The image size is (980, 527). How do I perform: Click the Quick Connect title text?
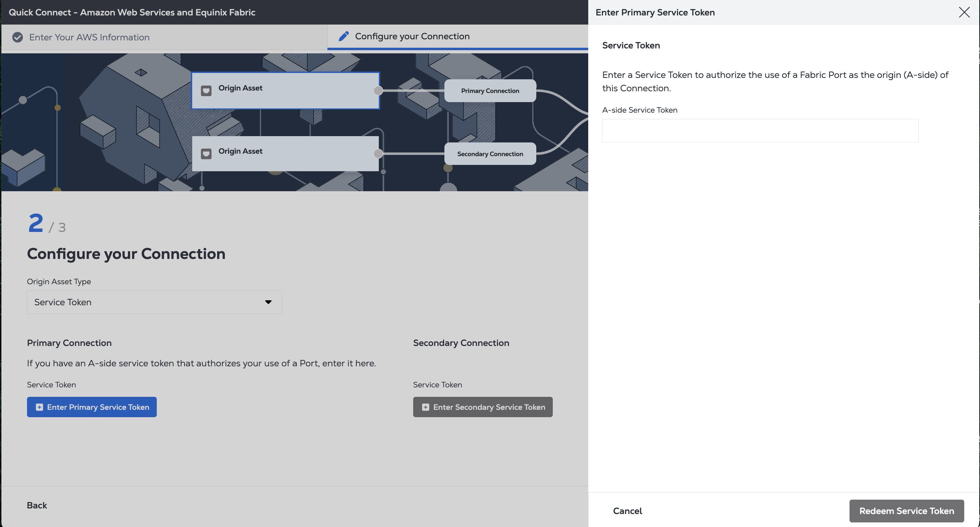[132, 12]
